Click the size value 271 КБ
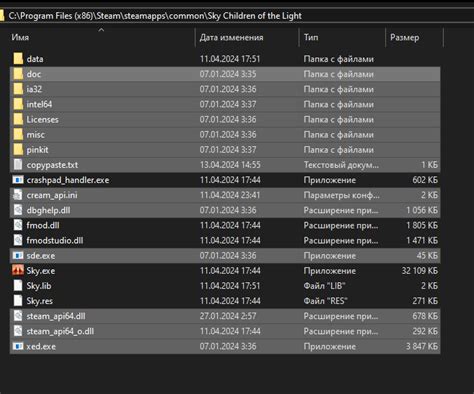474x394 pixels. pos(425,301)
